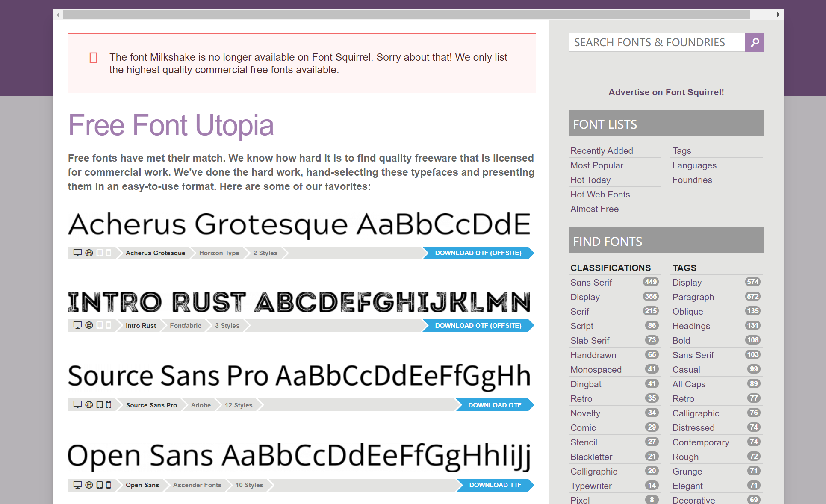Filter by Handdrawn classification
826x504 pixels.
tap(593, 355)
